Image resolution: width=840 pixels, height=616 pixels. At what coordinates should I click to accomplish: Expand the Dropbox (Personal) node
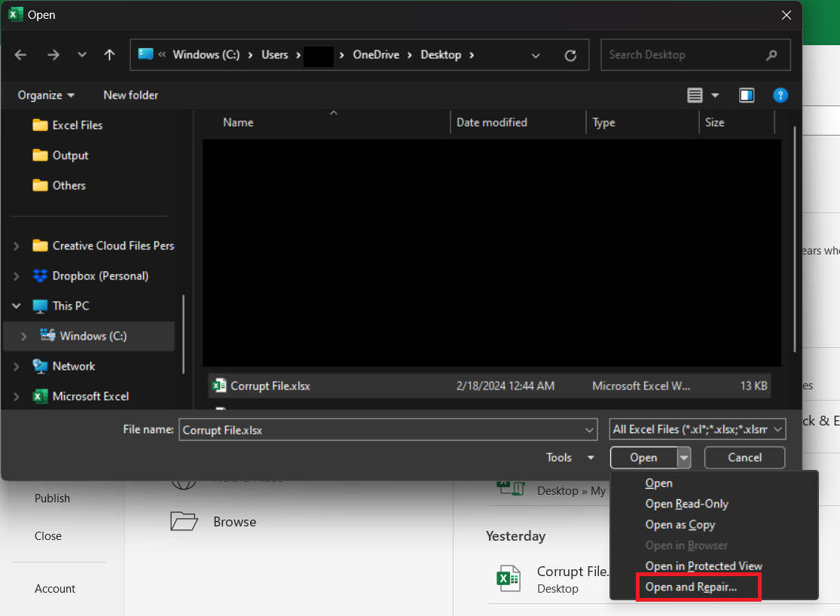tap(16, 276)
